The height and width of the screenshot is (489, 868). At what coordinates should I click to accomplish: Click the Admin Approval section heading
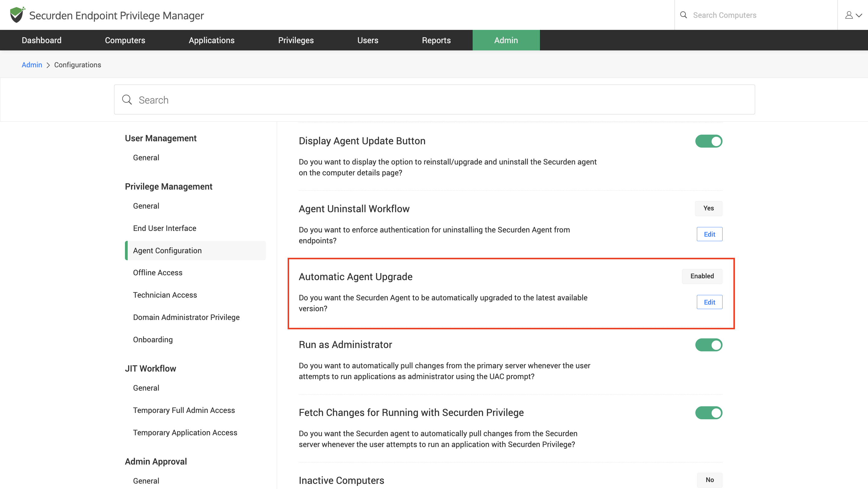tap(156, 461)
